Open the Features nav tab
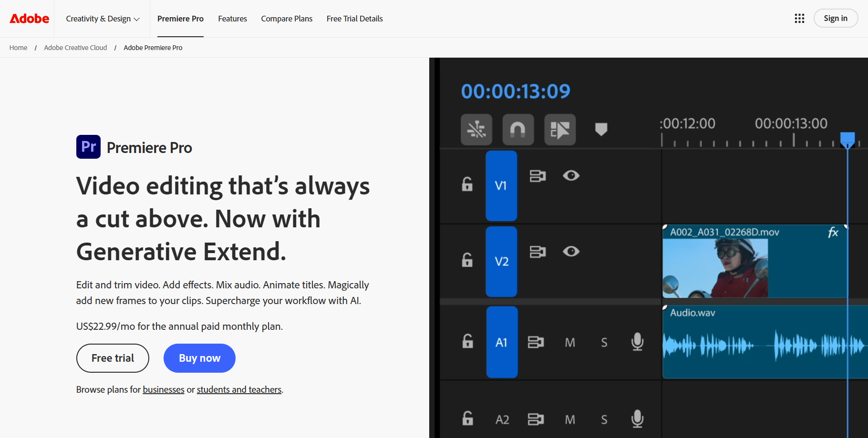 (232, 19)
